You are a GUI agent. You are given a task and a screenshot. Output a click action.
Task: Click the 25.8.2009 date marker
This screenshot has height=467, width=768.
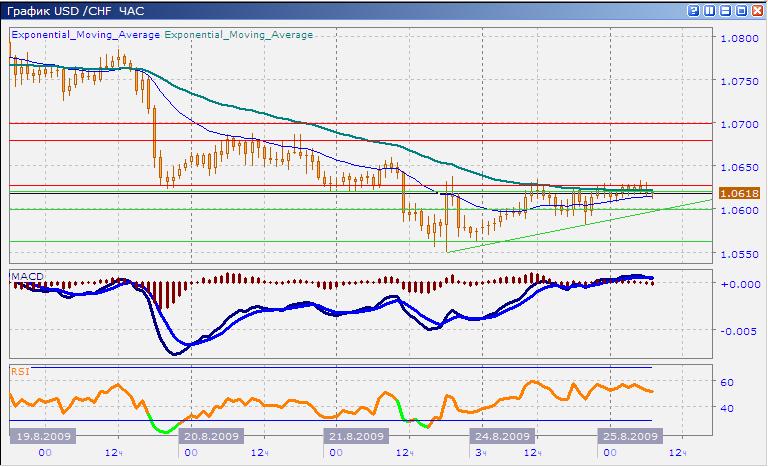tap(629, 437)
